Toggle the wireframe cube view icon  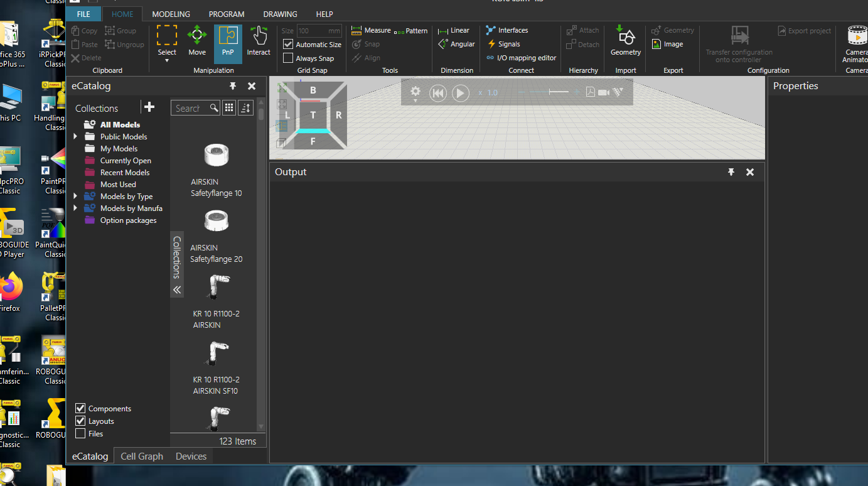point(282,143)
